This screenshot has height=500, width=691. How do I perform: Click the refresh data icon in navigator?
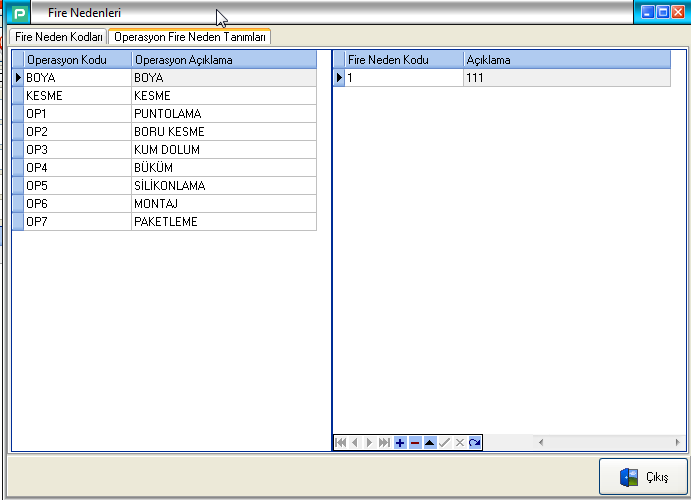[475, 442]
